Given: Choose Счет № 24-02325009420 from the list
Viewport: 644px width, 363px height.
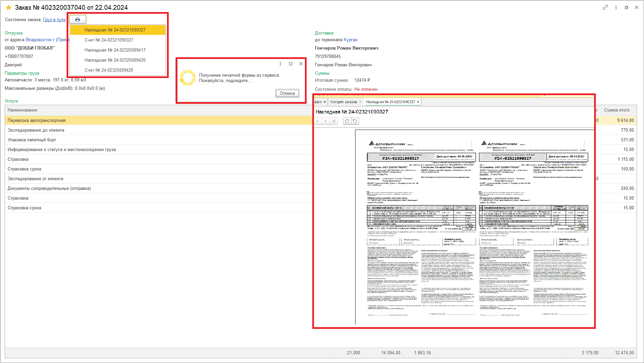Looking at the screenshot, I should 109,70.
